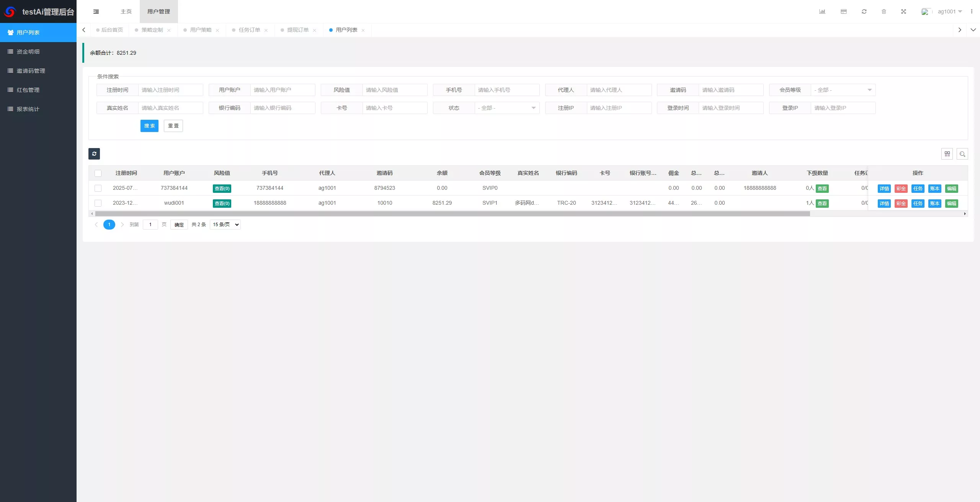The image size is (980, 502).
Task: Open the 15 条/页 page size selector
Action: coord(225,225)
